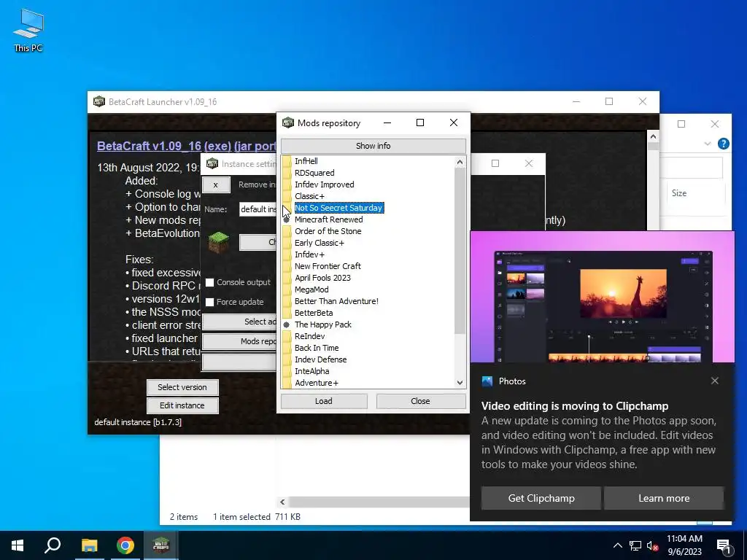Click the Show info button

[373, 146]
